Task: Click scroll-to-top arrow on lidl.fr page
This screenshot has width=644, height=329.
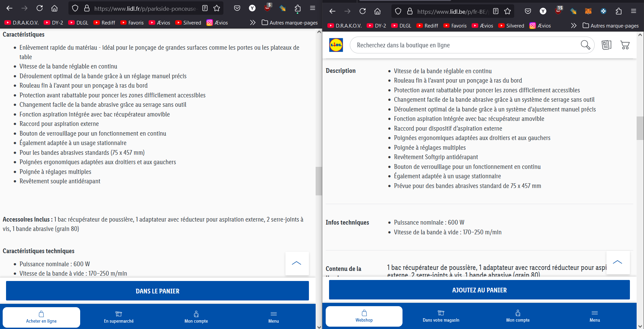Action: tap(297, 263)
